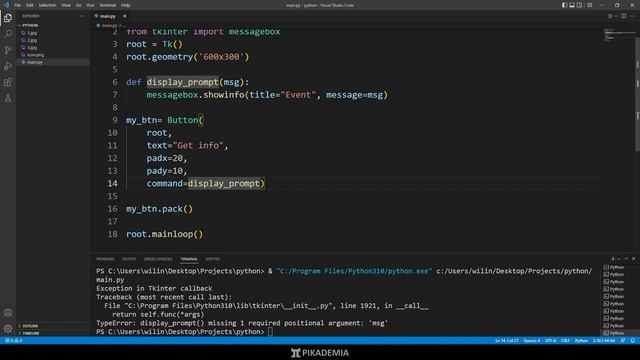Click the python.exe path link in terminal
Screen dimensions: 640x360
click(354, 271)
